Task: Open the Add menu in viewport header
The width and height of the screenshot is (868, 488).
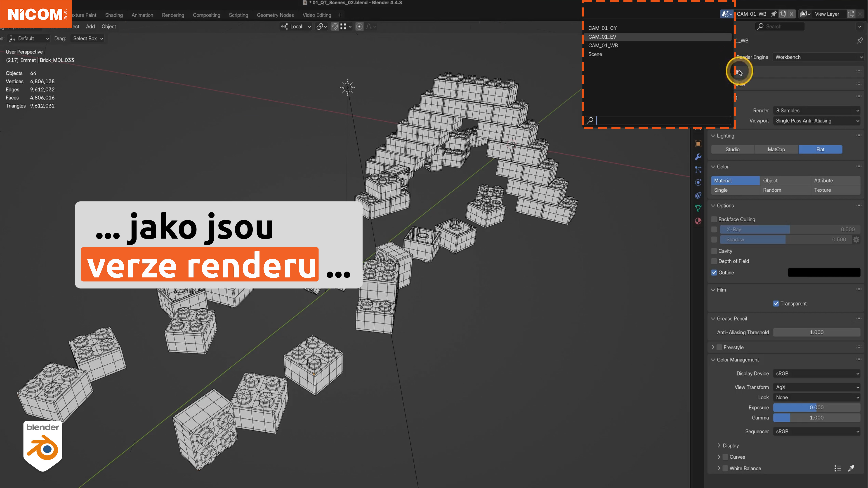Action: pos(90,26)
